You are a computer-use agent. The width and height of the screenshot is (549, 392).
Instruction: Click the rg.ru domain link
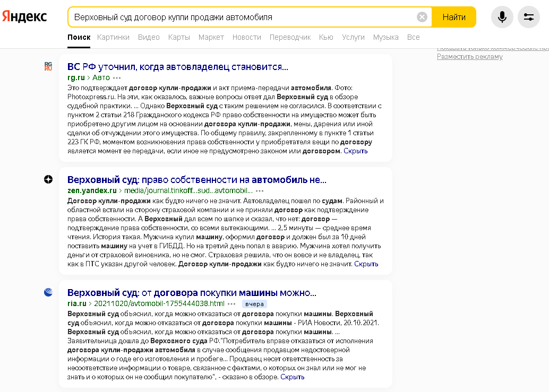click(x=76, y=77)
